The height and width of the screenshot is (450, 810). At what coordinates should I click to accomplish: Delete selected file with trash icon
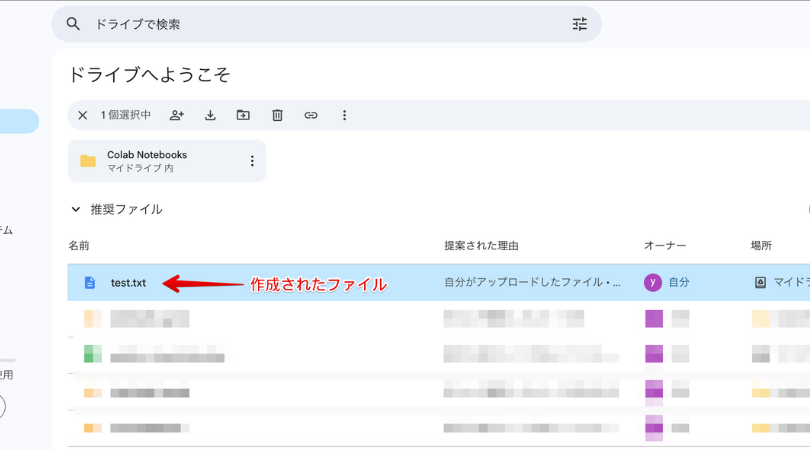[x=277, y=115]
